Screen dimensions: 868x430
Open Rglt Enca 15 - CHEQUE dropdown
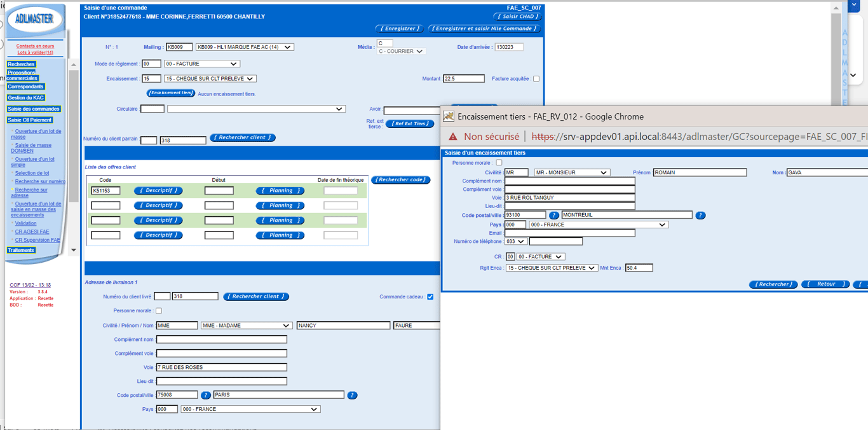click(x=552, y=268)
